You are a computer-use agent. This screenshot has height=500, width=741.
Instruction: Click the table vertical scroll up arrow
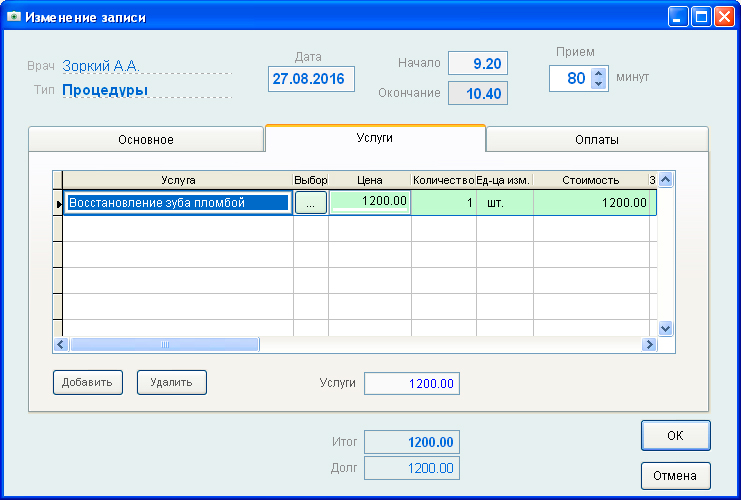[665, 180]
